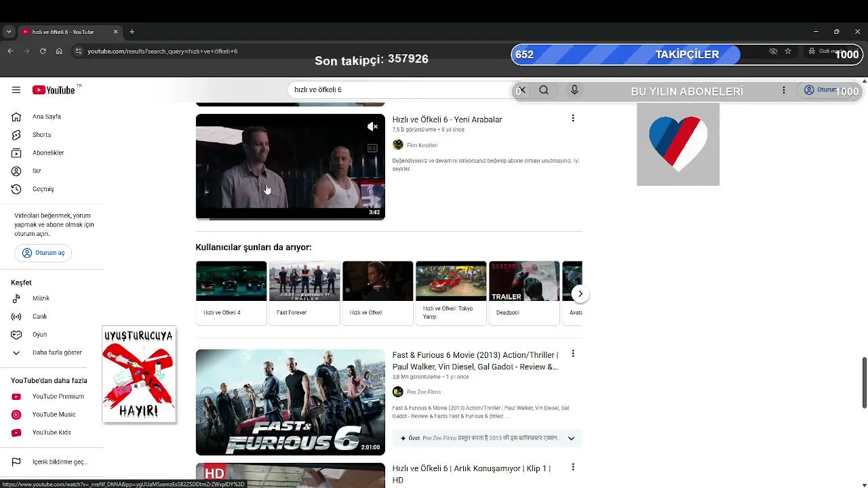868x488 pixels.
Task: Open the browser tab search dropdown
Action: (9, 32)
